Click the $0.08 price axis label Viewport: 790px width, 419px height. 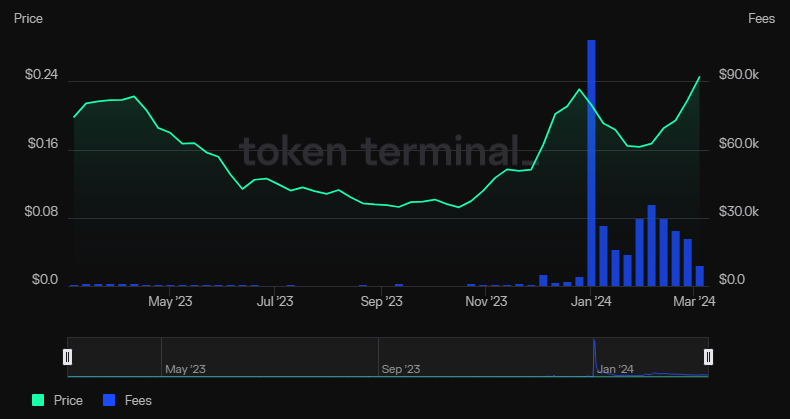tap(41, 212)
